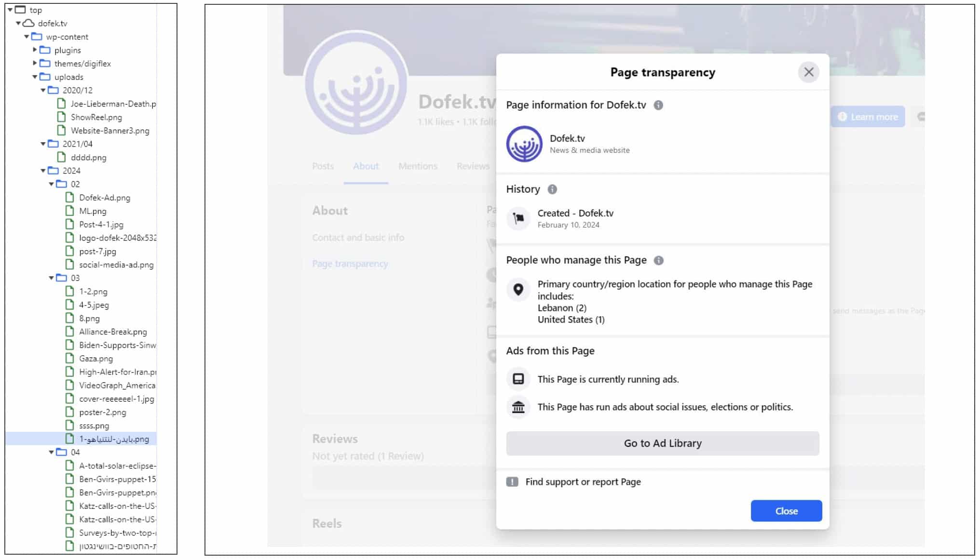Image resolution: width=980 pixels, height=560 pixels.
Task: Switch to the About tab
Action: click(x=366, y=166)
